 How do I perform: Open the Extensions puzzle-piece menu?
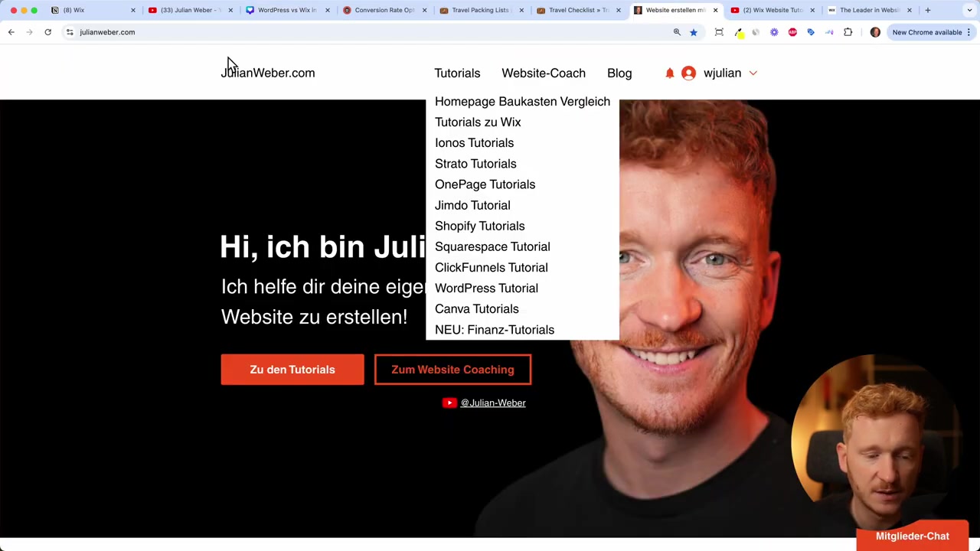848,32
